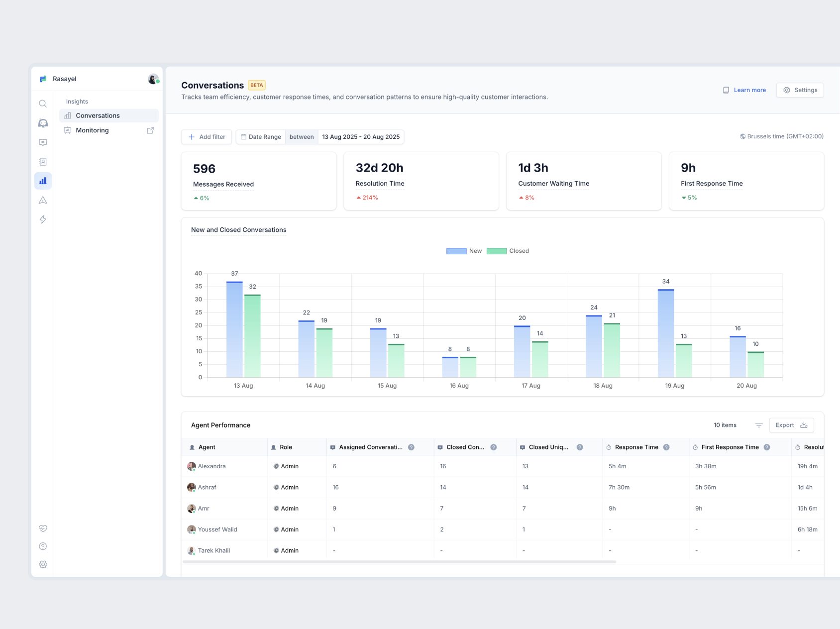Open the system health heart icon
The image size is (840, 629).
pos(43,528)
